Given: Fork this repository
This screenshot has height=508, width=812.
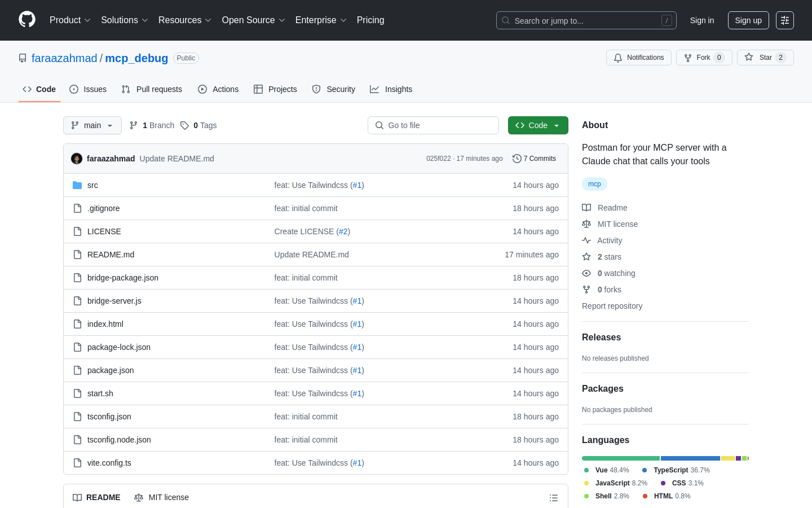Looking at the screenshot, I should (x=704, y=58).
